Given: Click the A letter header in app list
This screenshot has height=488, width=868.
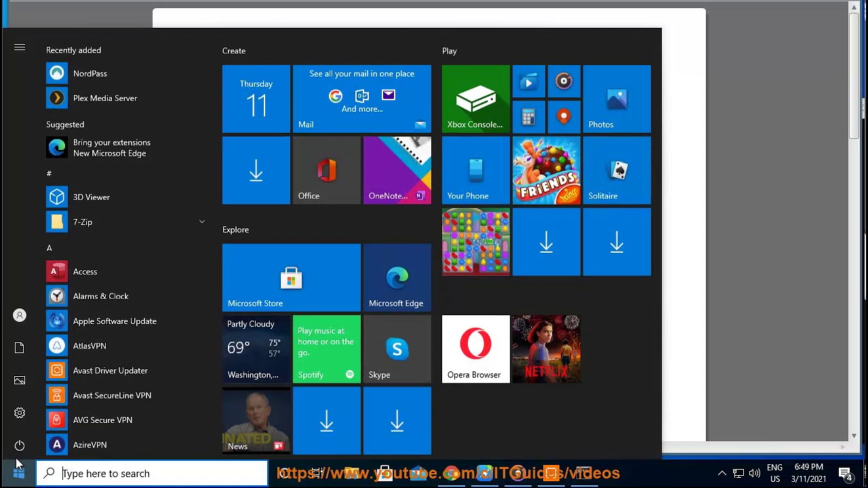Looking at the screenshot, I should click(x=49, y=248).
